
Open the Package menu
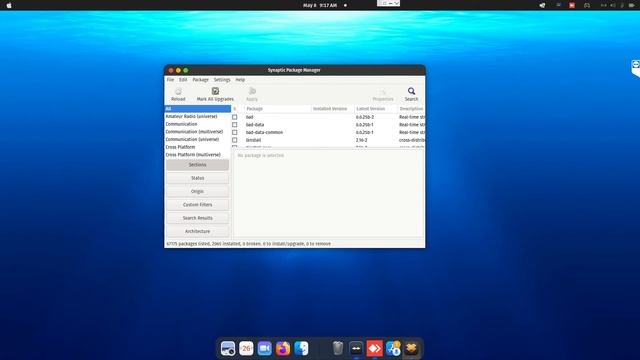(x=200, y=80)
